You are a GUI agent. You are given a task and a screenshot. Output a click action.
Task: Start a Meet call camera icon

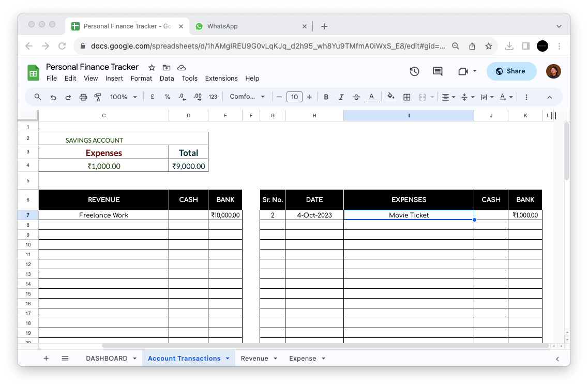[463, 71]
